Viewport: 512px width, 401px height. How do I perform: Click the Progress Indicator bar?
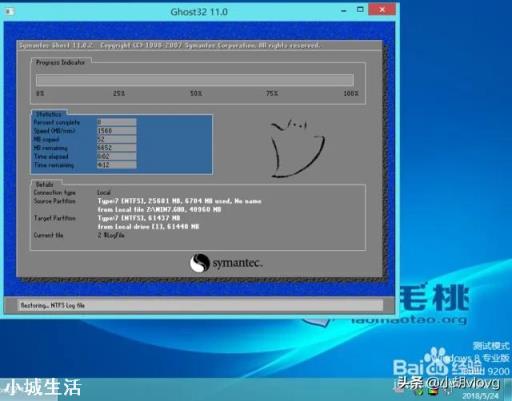coord(195,80)
